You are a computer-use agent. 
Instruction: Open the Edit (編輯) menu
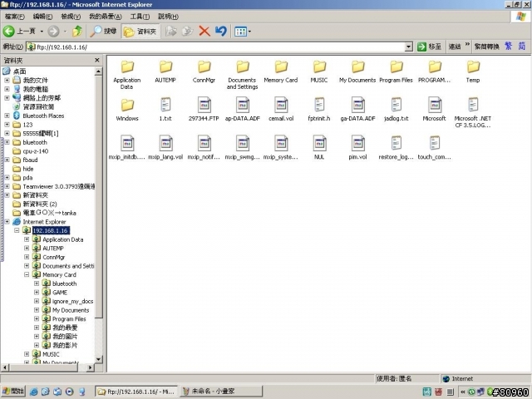tap(42, 17)
